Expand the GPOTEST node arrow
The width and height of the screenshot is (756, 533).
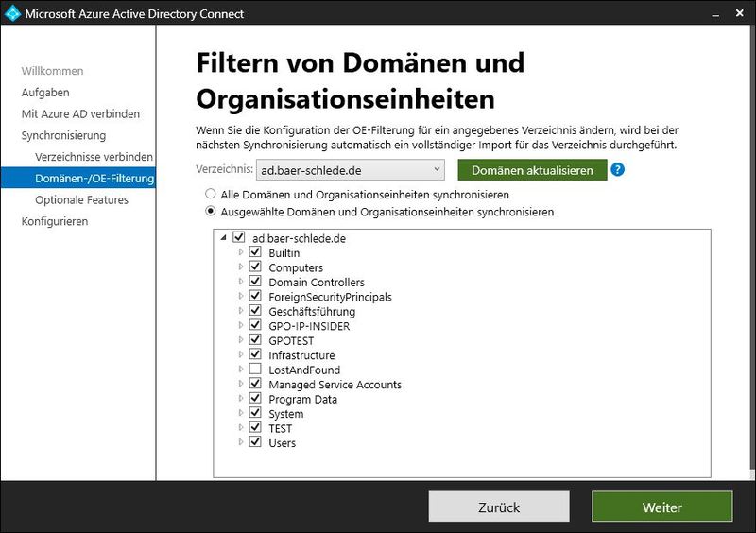241,339
